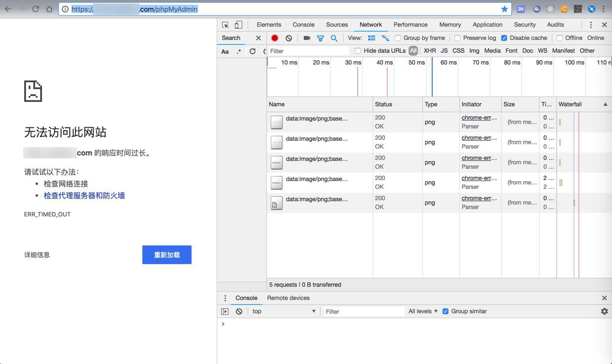Open the Remote devices drawer tab
The image size is (612, 364).
pos(288,298)
